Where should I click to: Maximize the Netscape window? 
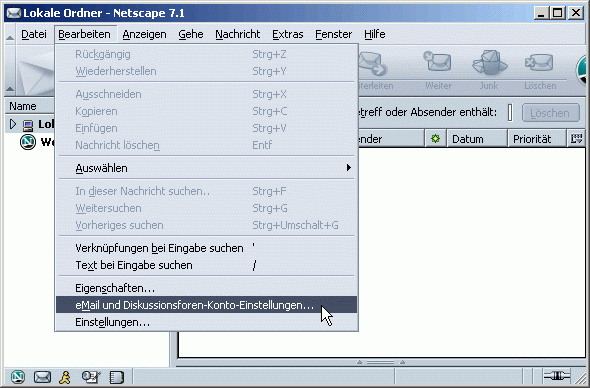tap(558, 13)
